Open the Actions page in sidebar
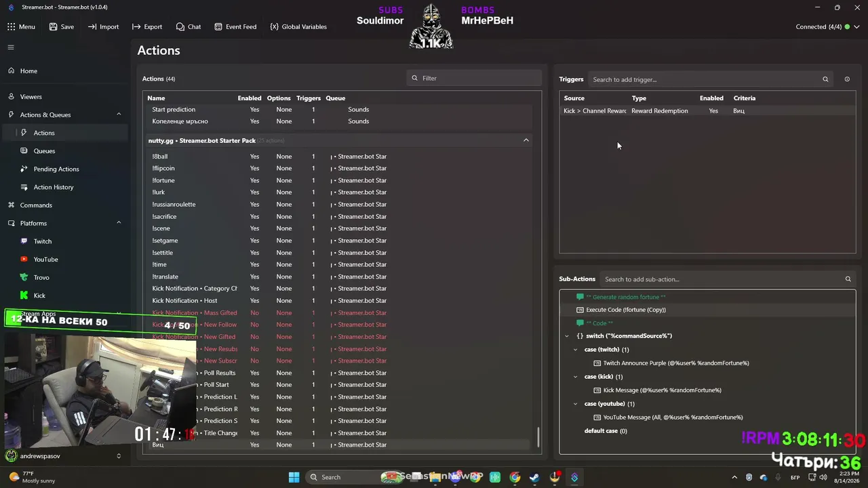Viewport: 868px width, 488px height. (x=65, y=133)
